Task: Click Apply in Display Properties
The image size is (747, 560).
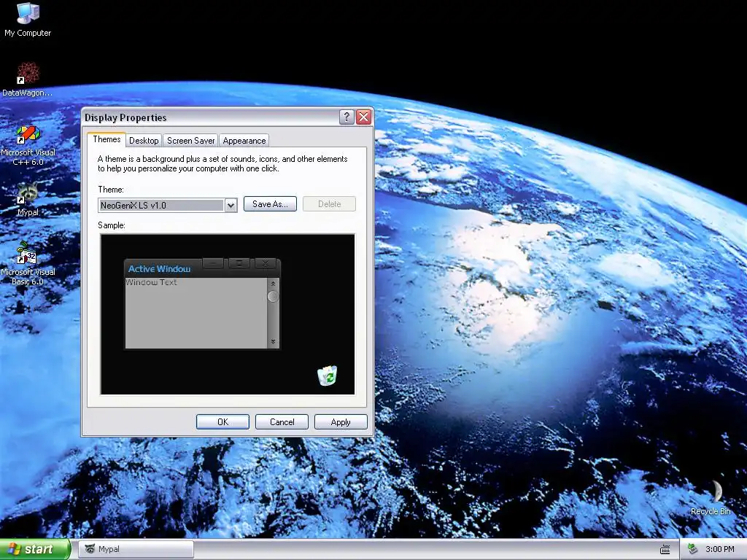Action: coord(341,422)
